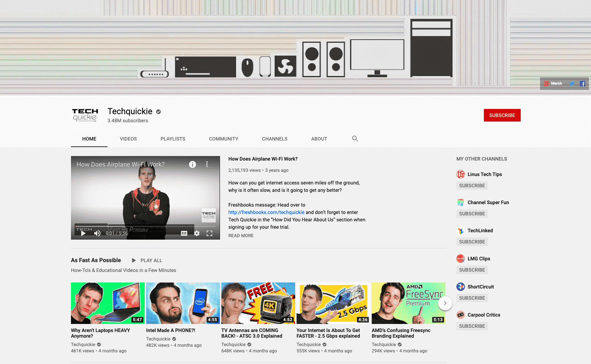591x364 pixels.
Task: Click the Carpool Critics channel avatar
Action: (x=461, y=315)
